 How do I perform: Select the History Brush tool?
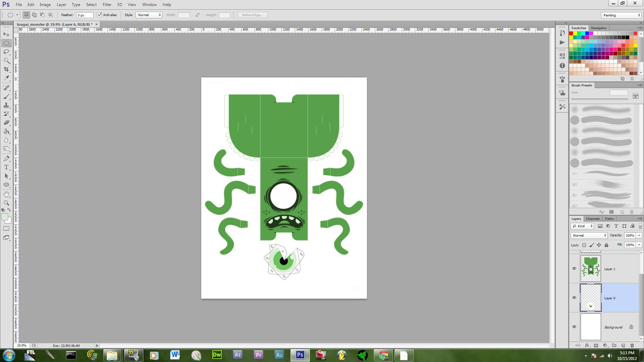point(6,114)
